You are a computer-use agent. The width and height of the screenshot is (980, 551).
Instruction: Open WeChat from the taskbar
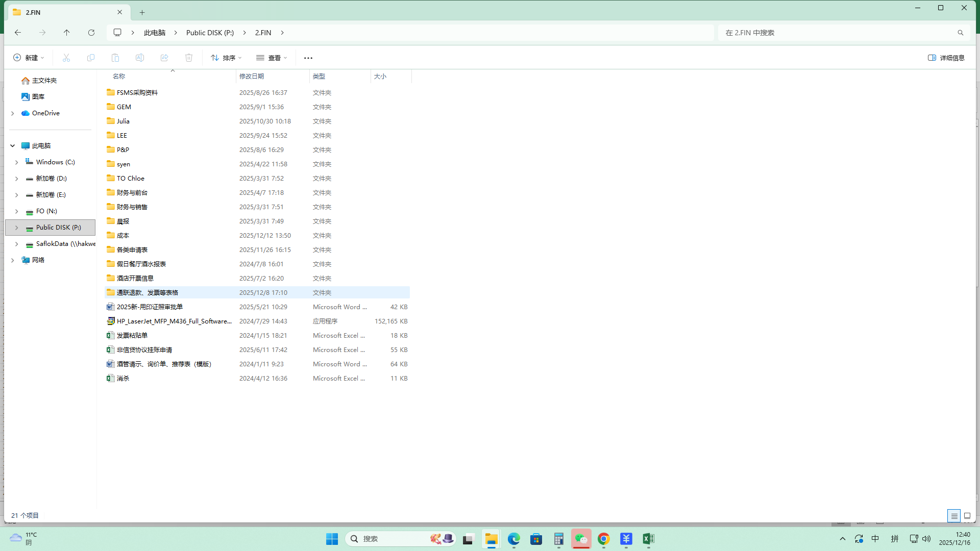pyautogui.click(x=581, y=539)
